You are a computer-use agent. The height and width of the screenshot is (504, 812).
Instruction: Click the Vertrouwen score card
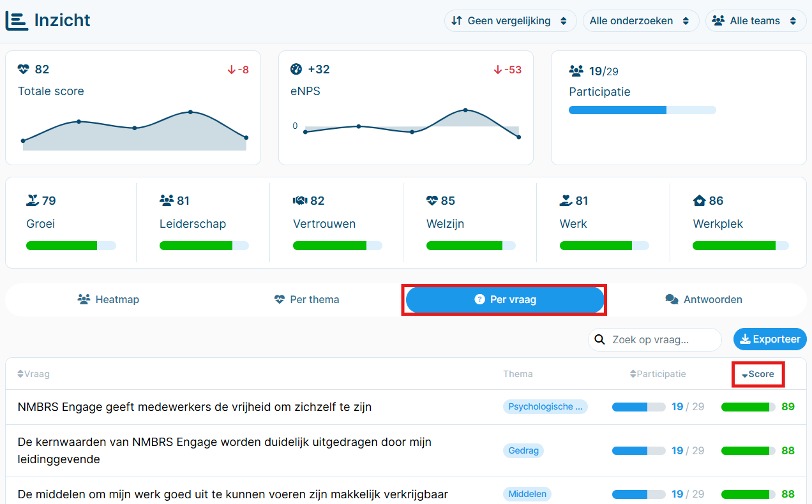click(x=336, y=222)
